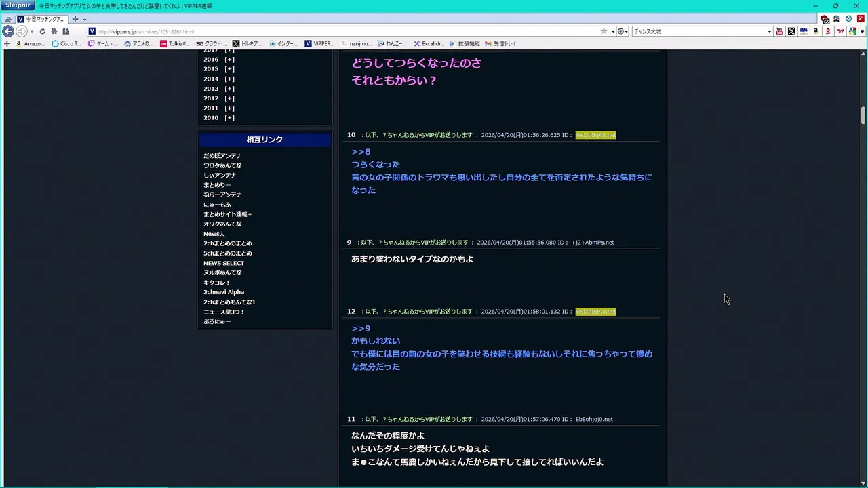This screenshot has height=488, width=868.
Task: Open the bookmark star dropdown arrow
Action: tap(612, 31)
